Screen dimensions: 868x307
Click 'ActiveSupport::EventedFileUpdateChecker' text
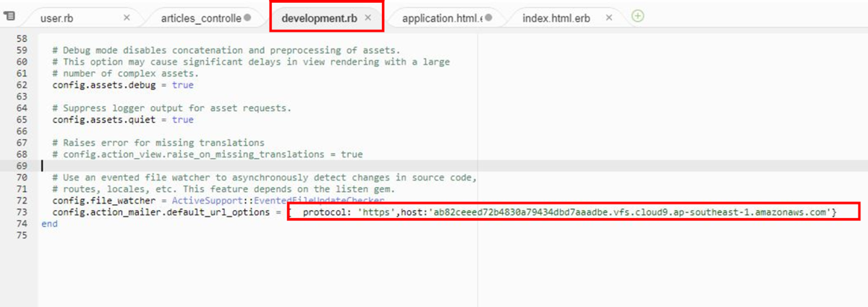tap(278, 200)
